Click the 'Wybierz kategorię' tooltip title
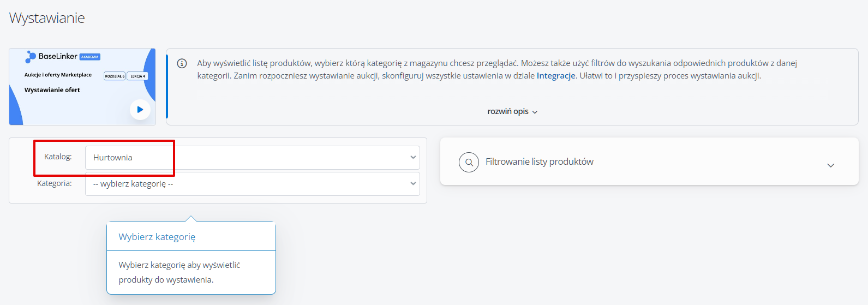 click(x=157, y=237)
